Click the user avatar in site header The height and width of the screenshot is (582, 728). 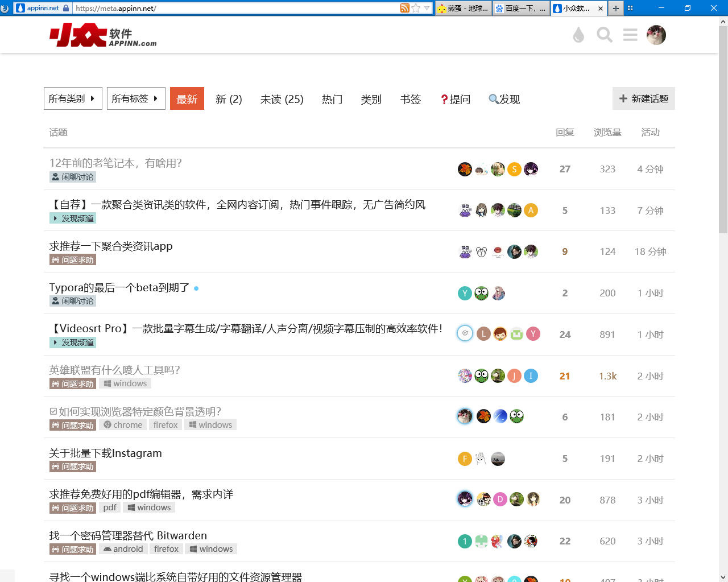coord(656,35)
